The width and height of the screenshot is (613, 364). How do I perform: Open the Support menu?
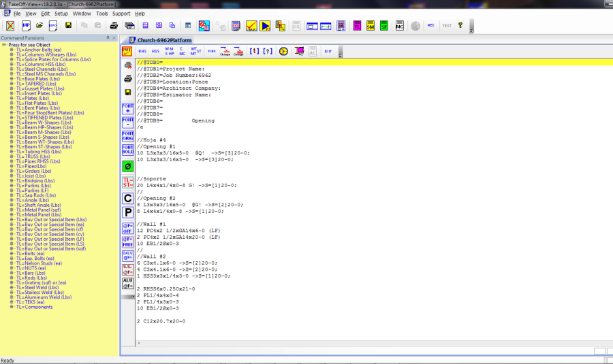(121, 14)
